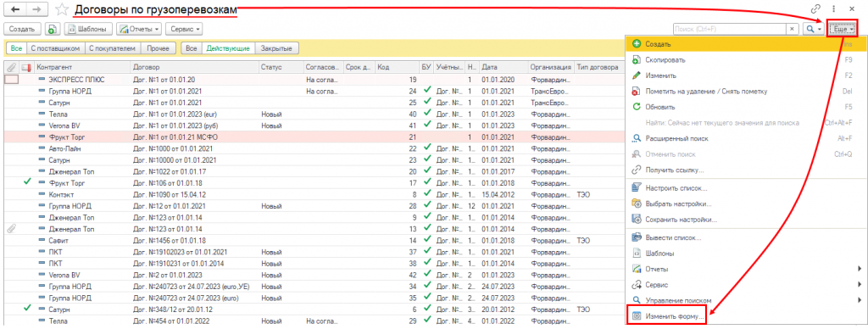Click the pencil icon beside Изменить

coord(637,75)
